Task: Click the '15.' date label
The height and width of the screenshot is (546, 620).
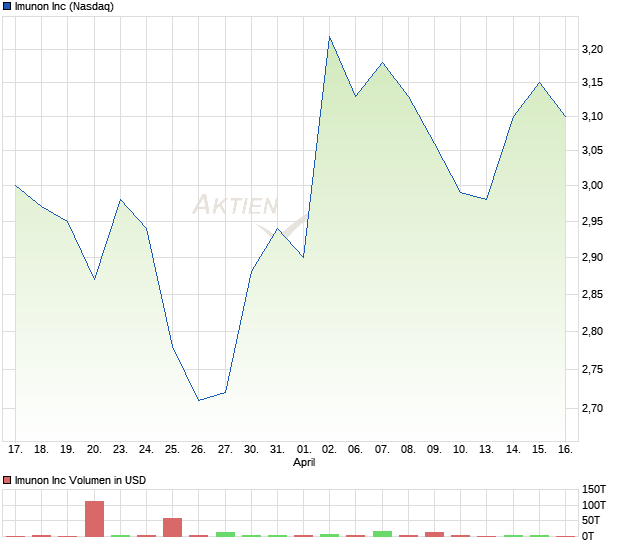Action: (539, 450)
